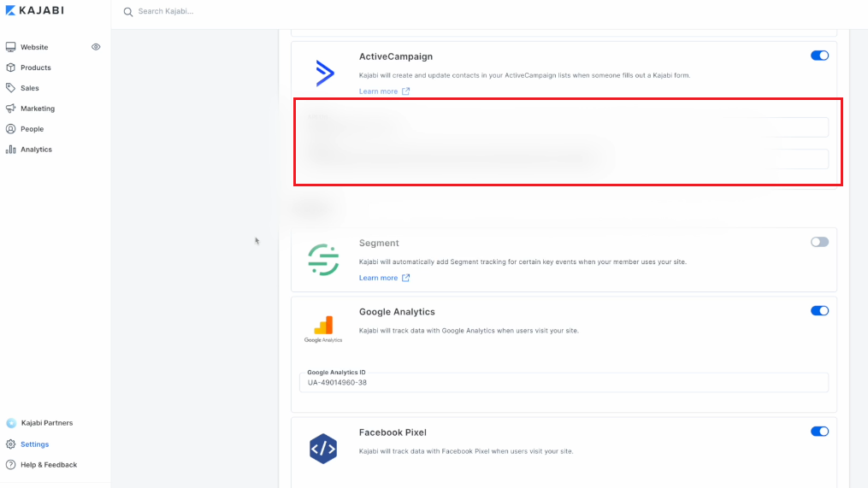Disable the ActiveCampaign integration toggle

(x=819, y=56)
